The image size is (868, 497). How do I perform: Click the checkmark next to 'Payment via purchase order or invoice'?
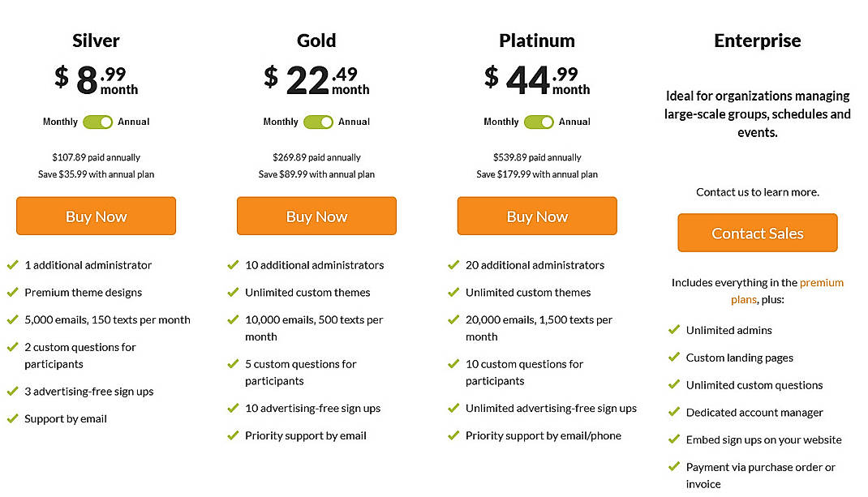point(675,467)
